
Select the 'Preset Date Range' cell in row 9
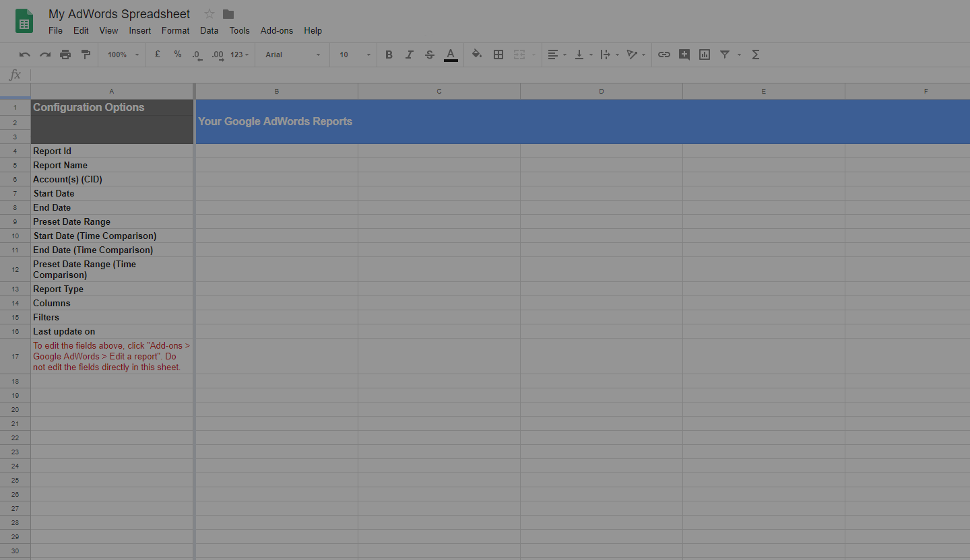point(112,221)
